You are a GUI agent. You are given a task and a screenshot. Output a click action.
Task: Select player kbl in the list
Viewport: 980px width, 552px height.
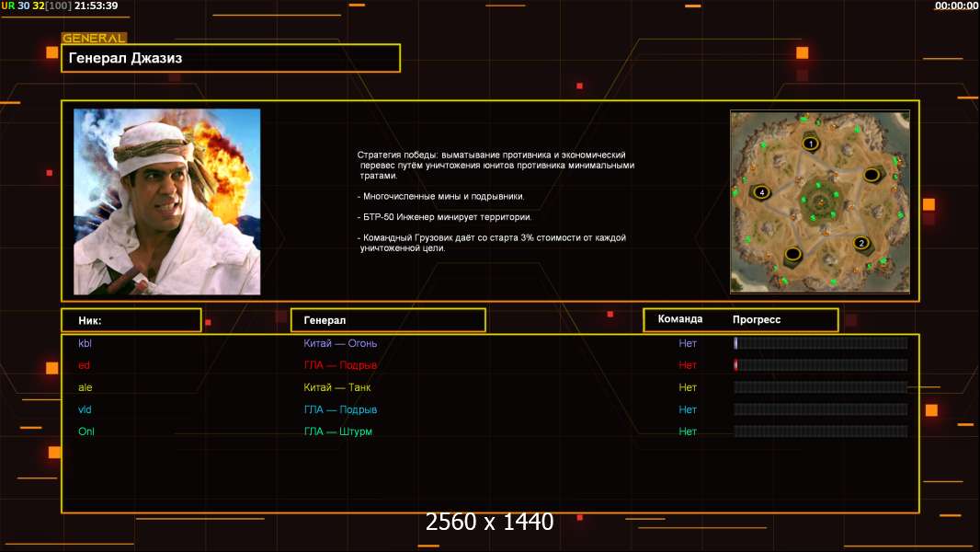(85, 343)
